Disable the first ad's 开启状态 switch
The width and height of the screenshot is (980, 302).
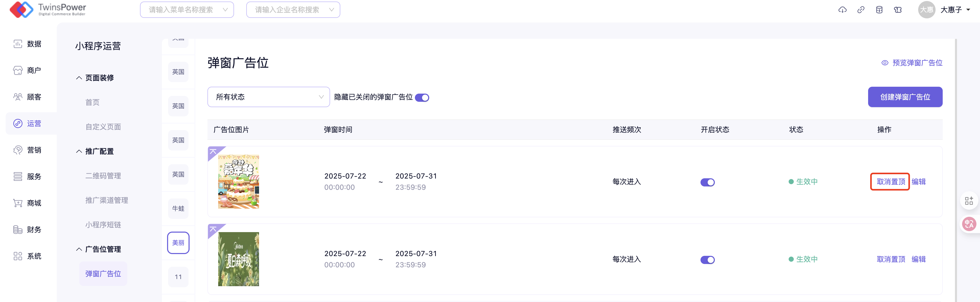click(x=707, y=182)
